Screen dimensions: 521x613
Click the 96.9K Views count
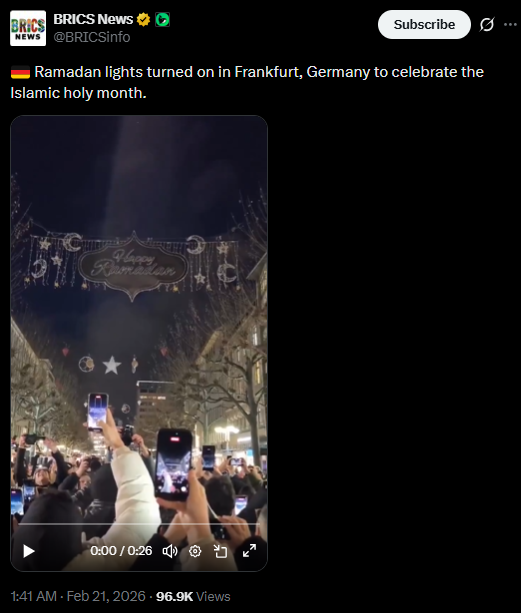pyautogui.click(x=193, y=597)
